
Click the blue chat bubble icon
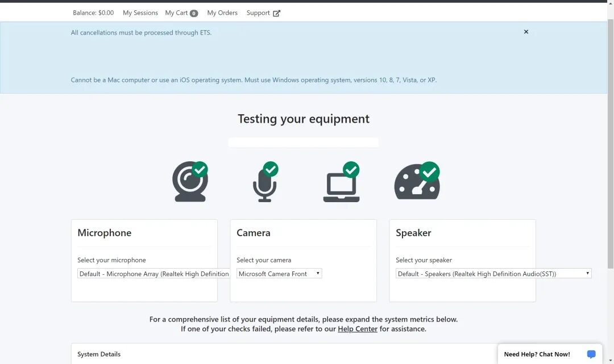[x=591, y=354]
